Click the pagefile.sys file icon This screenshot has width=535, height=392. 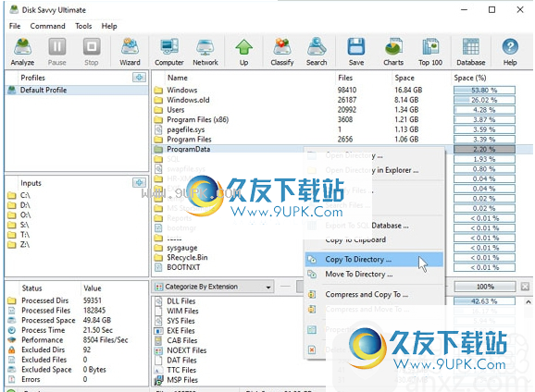point(158,129)
